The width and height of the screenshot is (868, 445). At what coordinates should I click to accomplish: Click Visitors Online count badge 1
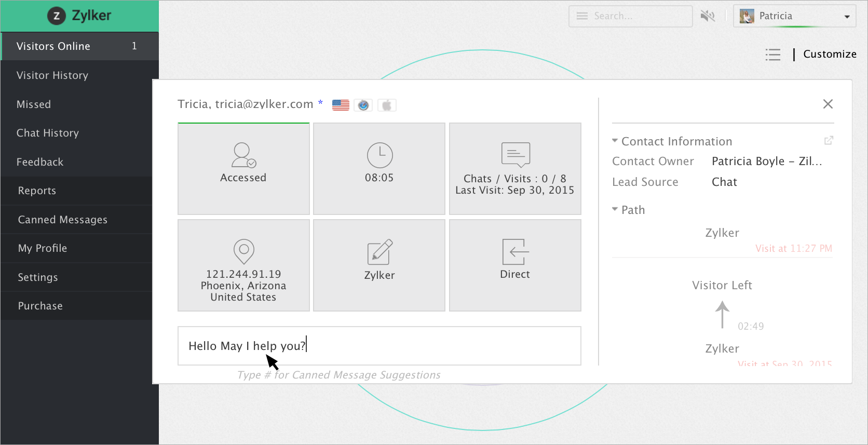pyautogui.click(x=134, y=46)
